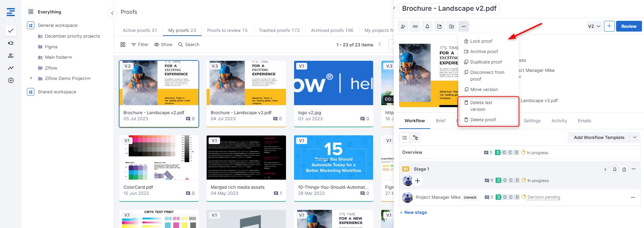
Task: Switch to workflow hierarchy view
Action: 416,138
